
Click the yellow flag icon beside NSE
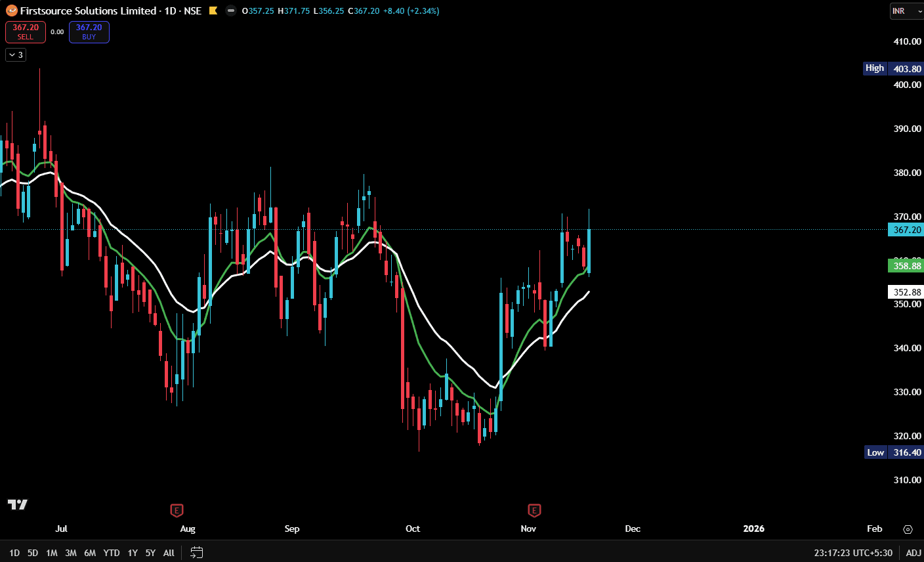(213, 11)
